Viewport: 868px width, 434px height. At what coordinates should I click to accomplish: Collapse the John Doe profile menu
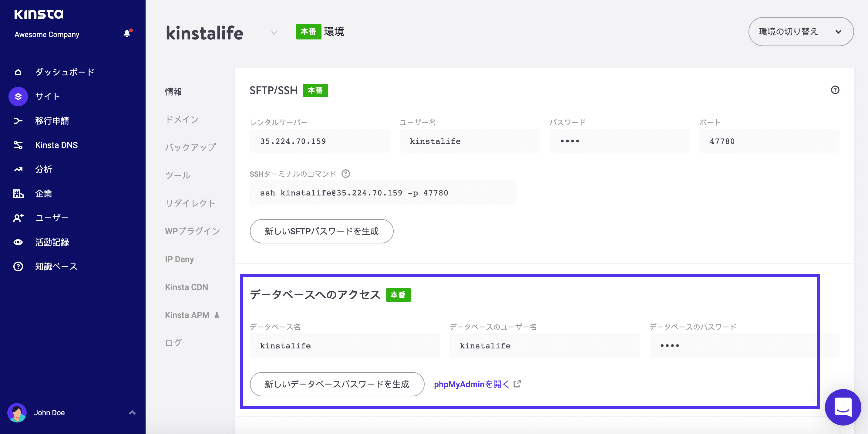pos(132,412)
